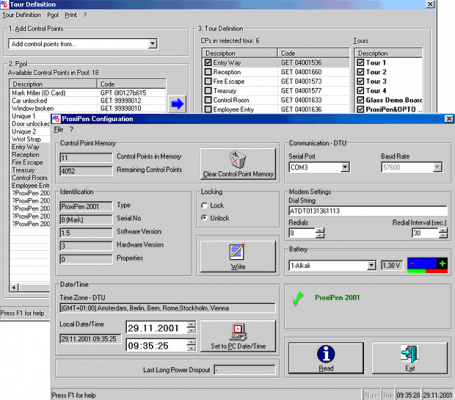Click the Set to PC Date/Time computer icon
This screenshot has height=400, width=455.
(x=239, y=332)
